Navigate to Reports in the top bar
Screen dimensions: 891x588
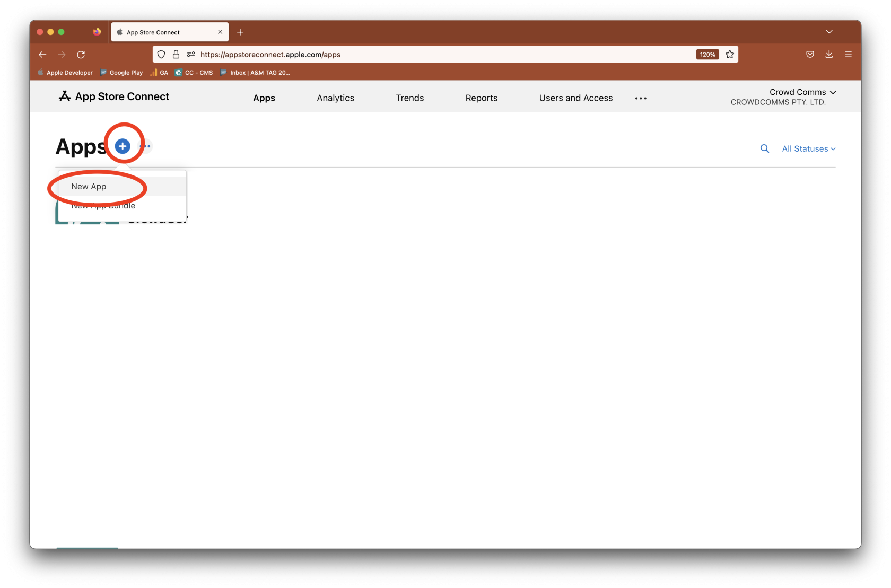pos(481,98)
